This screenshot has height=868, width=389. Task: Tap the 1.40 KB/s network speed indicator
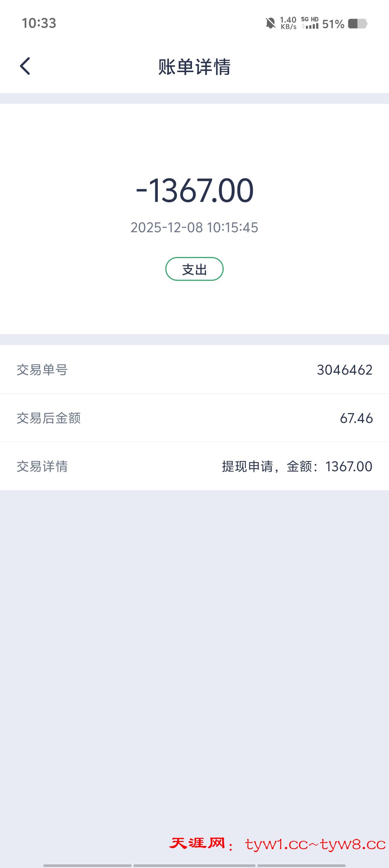coord(288,23)
